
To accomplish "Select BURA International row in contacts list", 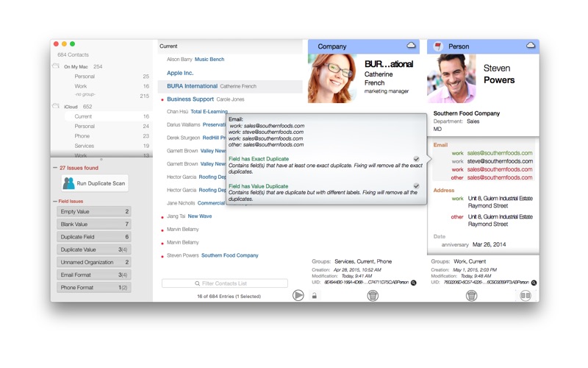I will coord(230,86).
